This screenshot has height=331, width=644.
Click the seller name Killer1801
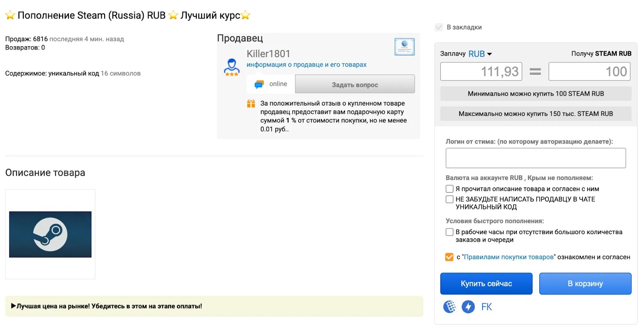pyautogui.click(x=268, y=54)
